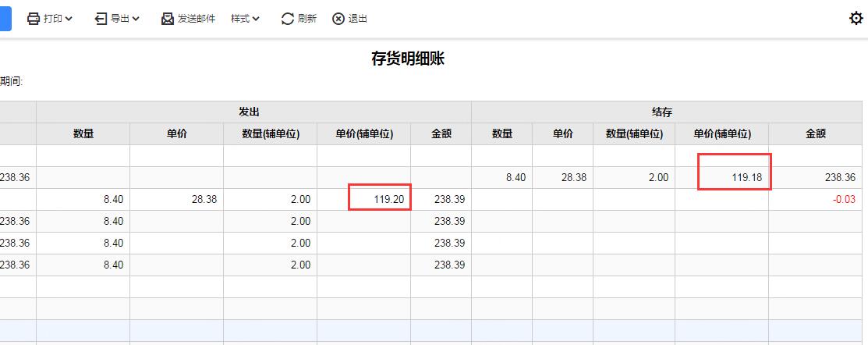Click 数量(辅单位) header under 结存

(x=634, y=133)
